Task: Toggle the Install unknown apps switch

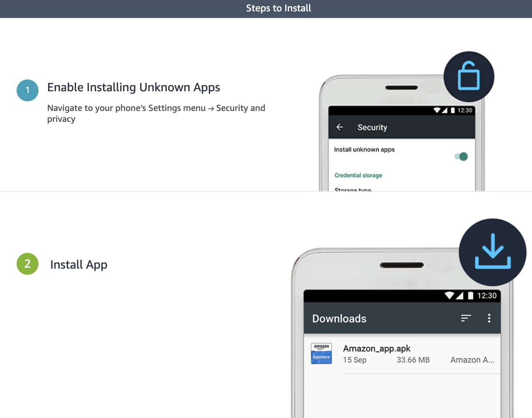Action: 461,156
